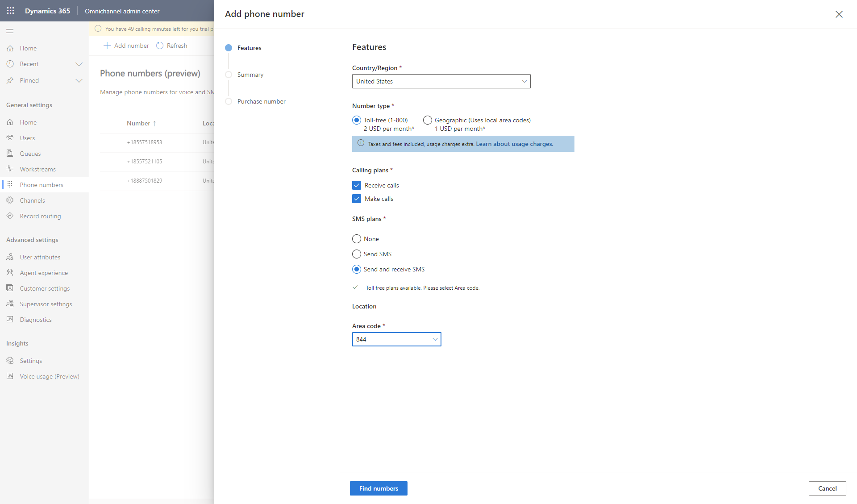857x504 pixels.
Task: Click the Add number input field
Action: (x=126, y=45)
